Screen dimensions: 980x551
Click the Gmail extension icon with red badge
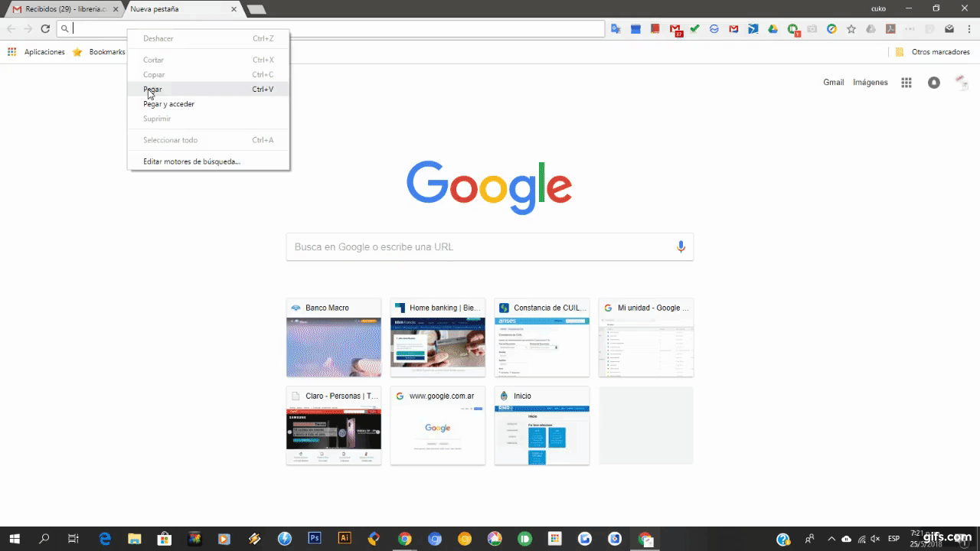[675, 29]
